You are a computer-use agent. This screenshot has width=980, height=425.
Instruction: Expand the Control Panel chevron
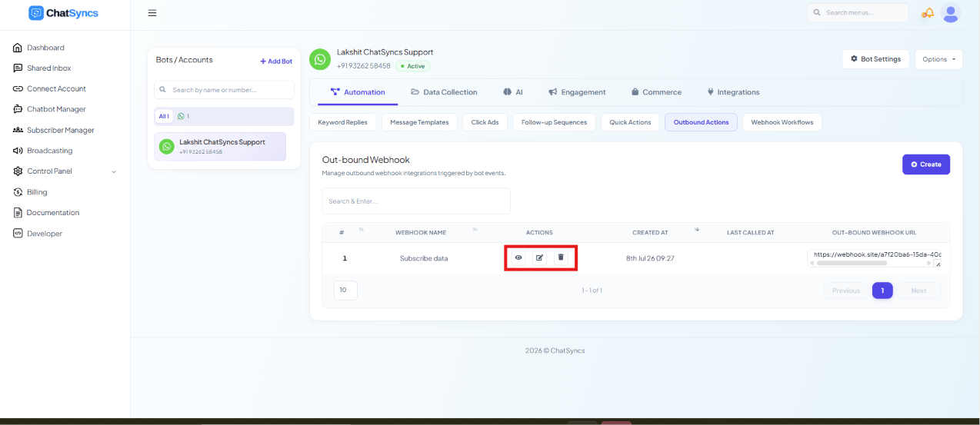[114, 171]
